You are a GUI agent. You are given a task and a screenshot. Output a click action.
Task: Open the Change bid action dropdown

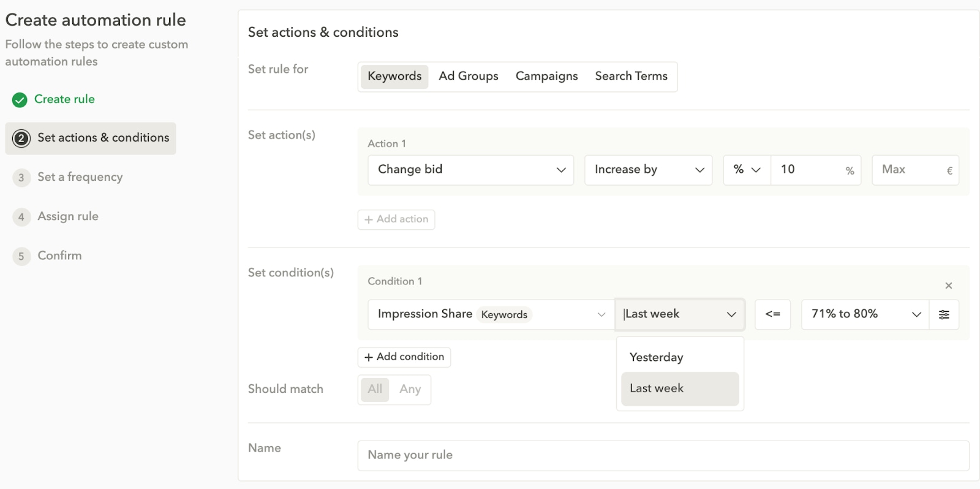click(x=470, y=170)
